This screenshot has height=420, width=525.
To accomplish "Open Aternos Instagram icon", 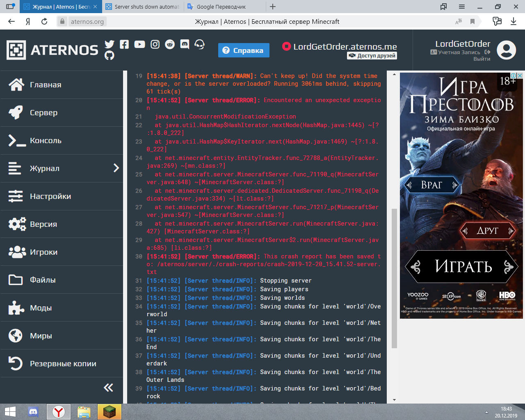I will tap(155, 44).
